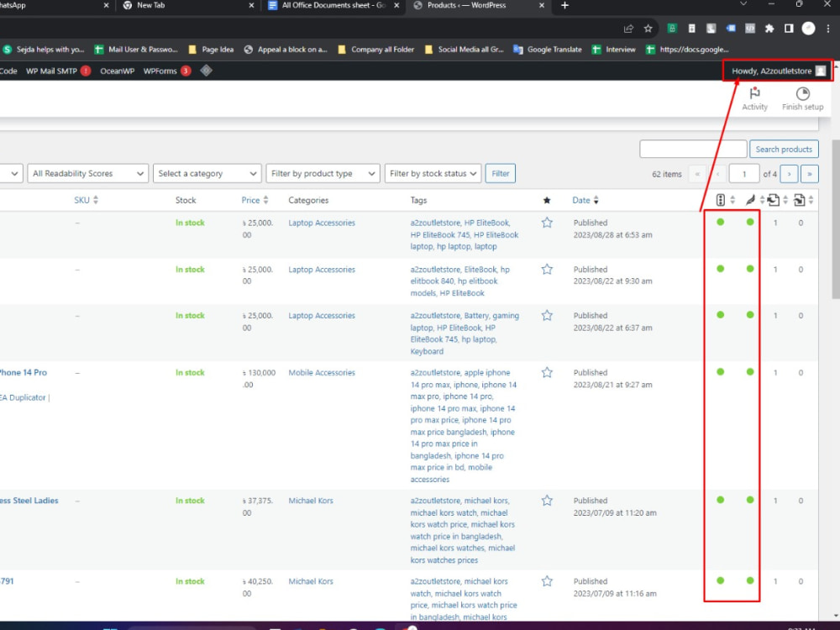Screen dimensions: 840x630
Task: Go to next page of products
Action: (789, 174)
